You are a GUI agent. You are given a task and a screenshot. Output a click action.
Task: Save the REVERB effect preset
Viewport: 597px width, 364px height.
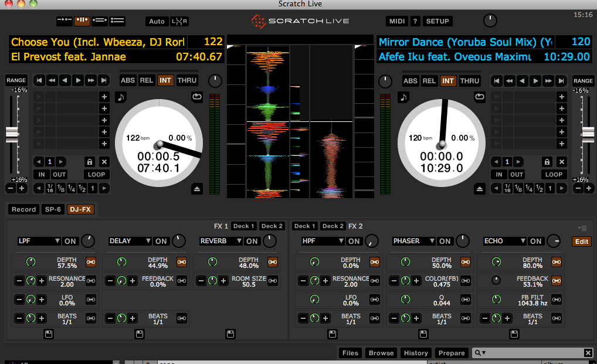(x=230, y=334)
